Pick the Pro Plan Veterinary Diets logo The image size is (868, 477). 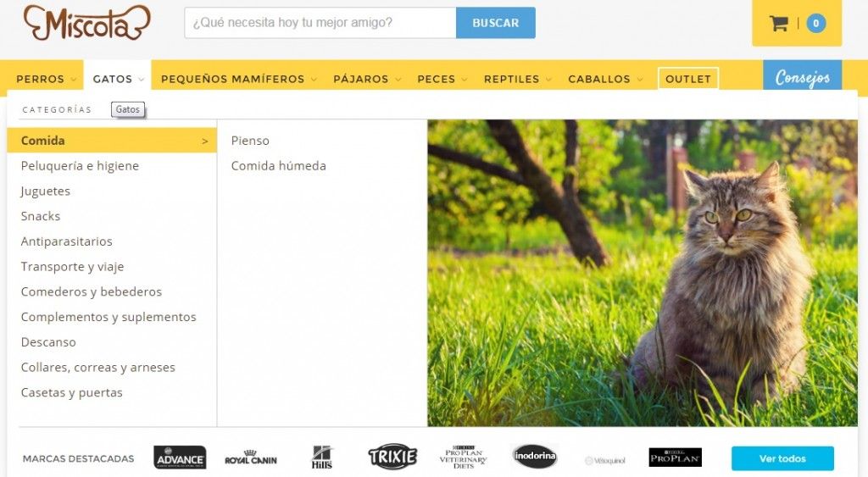[x=464, y=458]
